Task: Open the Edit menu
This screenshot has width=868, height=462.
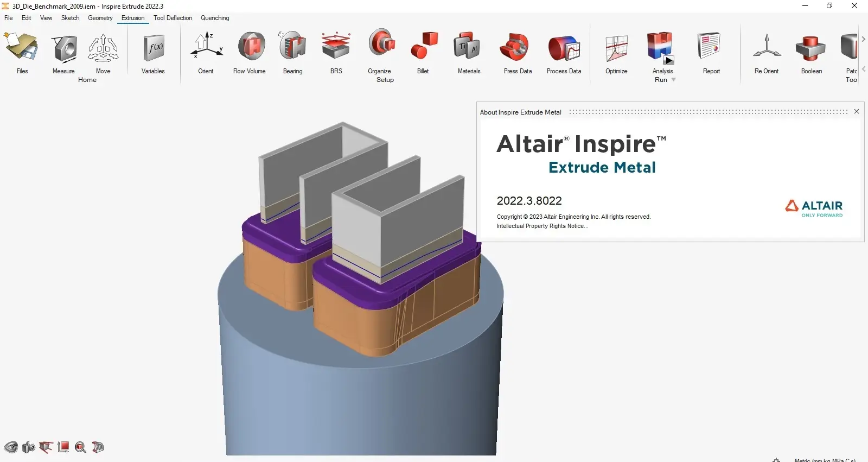Action: [x=27, y=18]
